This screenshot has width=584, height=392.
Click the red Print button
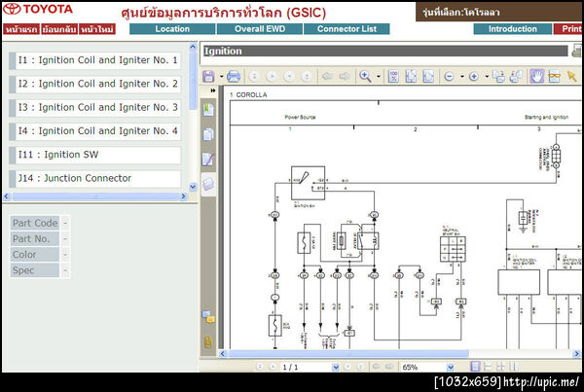coord(568,29)
